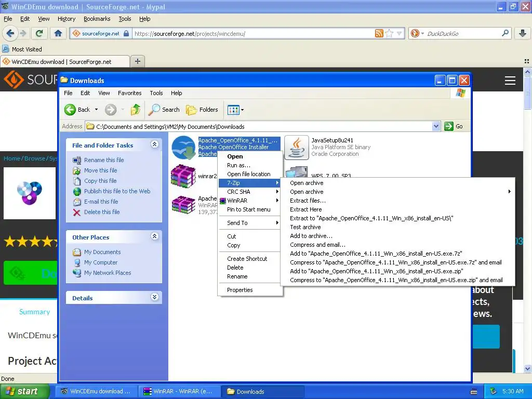Viewport: 532px width, 399px height.
Task: Click the SourceForge hamburger menu icon
Action: click(x=510, y=81)
